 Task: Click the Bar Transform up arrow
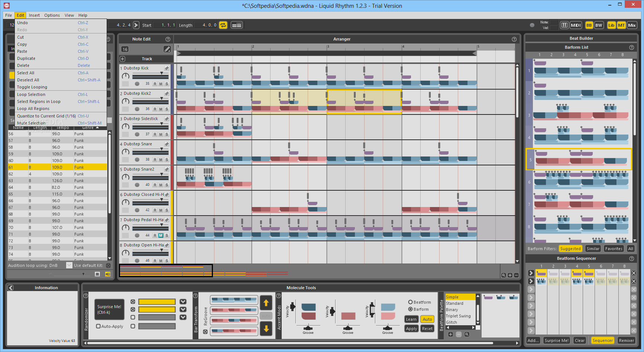(x=266, y=303)
